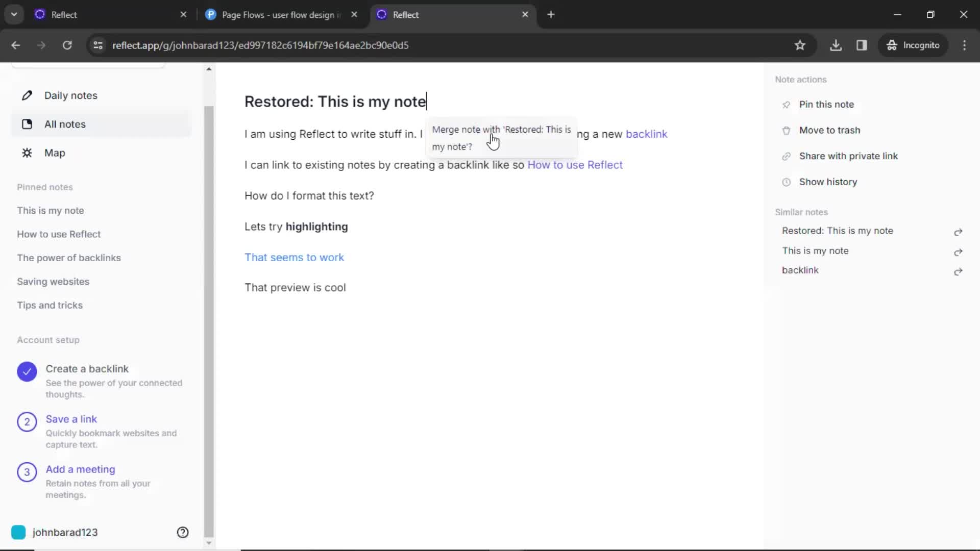Expand similar note This is my note
This screenshot has height=551, width=980.
pos(959,251)
